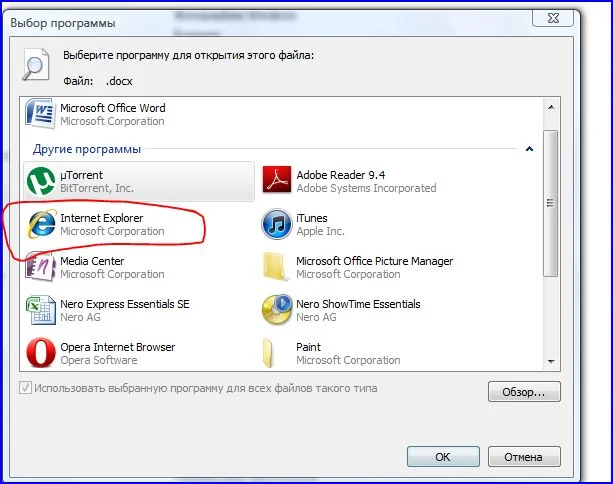Click the 'Другие программы' group header

tap(87, 149)
